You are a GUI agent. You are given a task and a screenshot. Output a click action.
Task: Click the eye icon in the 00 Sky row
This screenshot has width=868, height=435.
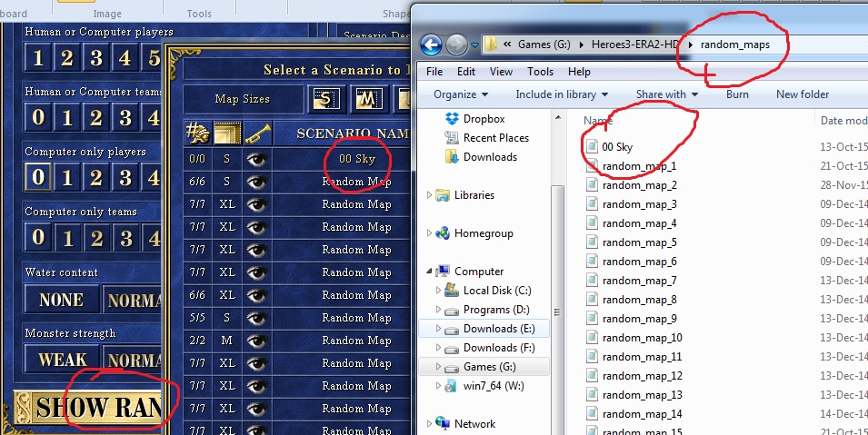257,160
